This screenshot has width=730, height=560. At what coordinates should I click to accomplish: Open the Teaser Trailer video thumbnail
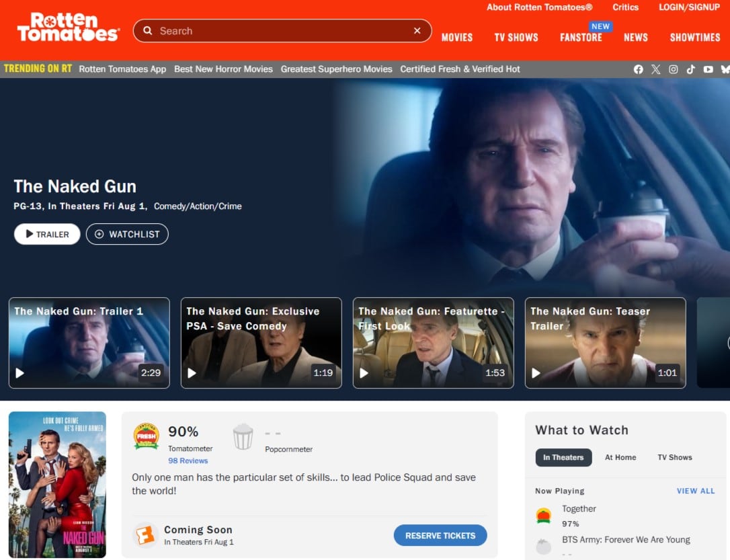point(605,343)
